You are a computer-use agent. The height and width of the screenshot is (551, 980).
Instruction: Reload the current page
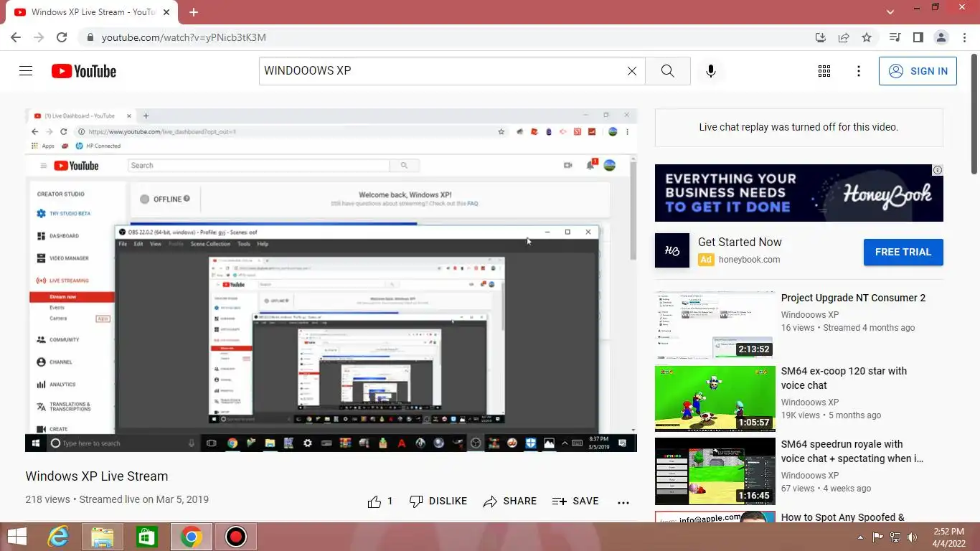[62, 37]
